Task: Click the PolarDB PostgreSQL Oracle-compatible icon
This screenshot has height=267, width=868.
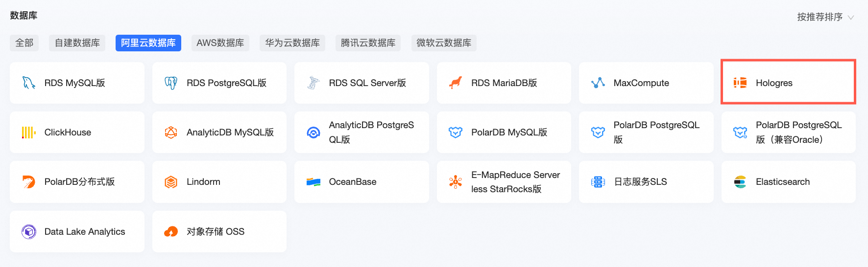Action: point(740,133)
